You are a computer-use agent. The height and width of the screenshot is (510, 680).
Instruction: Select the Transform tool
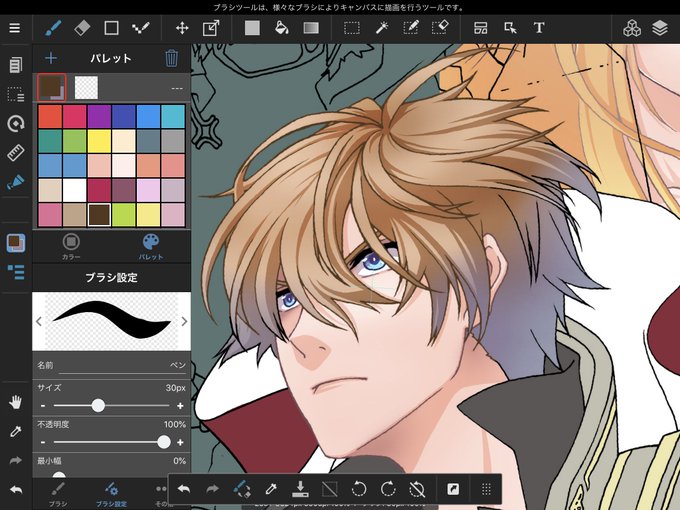(x=211, y=29)
